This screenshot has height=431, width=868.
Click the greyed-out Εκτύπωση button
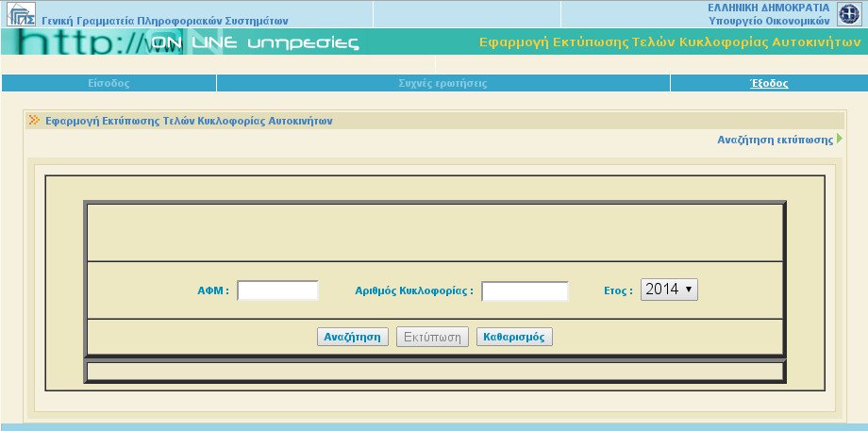tap(432, 337)
